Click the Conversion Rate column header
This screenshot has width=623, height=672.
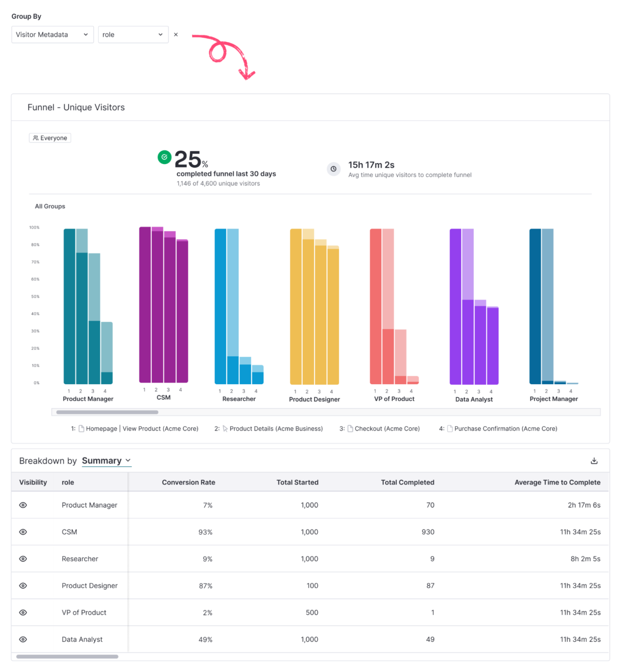coord(188,482)
